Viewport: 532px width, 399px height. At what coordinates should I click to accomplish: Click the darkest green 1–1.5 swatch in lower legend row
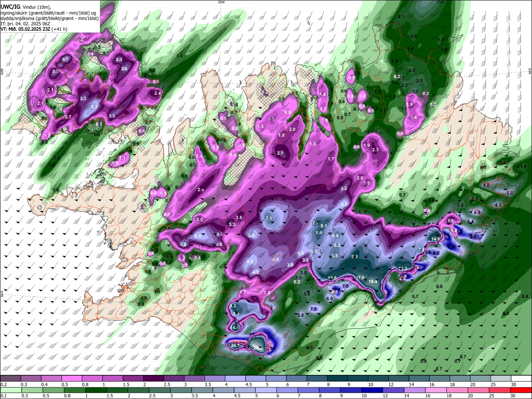tap(96, 390)
